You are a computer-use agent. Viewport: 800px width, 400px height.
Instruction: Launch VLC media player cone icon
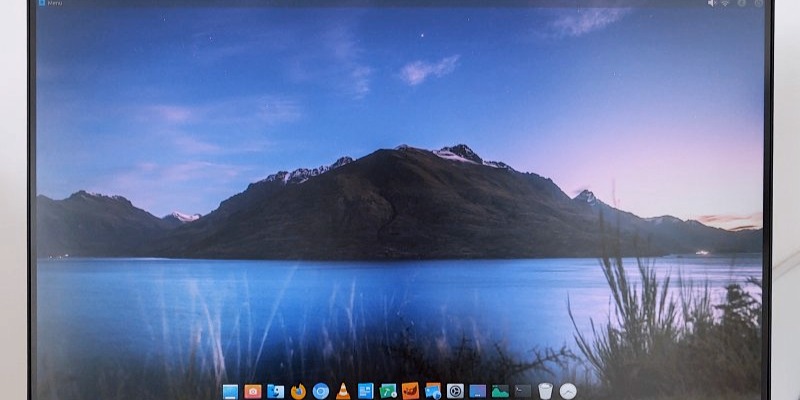point(343,391)
